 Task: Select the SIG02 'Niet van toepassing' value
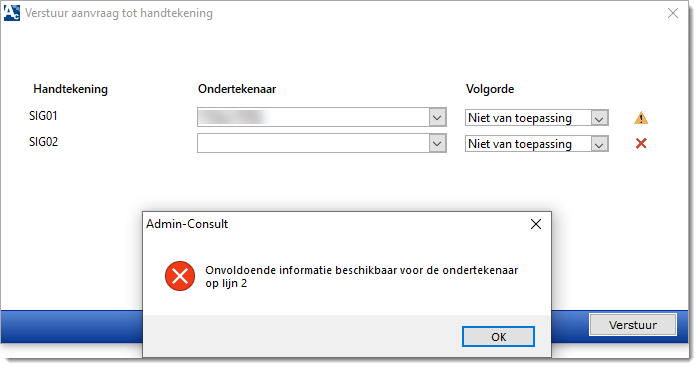coord(528,144)
